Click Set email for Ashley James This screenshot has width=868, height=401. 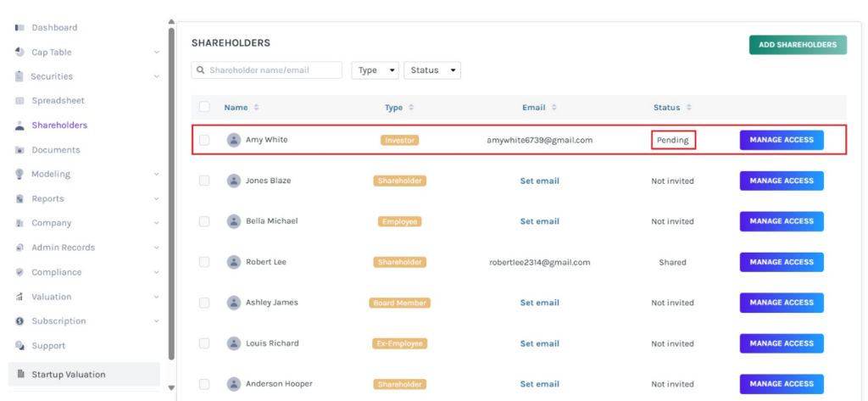[x=540, y=303]
